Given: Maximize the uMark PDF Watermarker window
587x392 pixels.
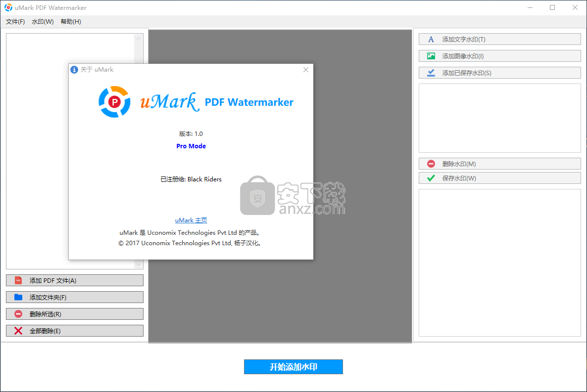Looking at the screenshot, I should (552, 7).
